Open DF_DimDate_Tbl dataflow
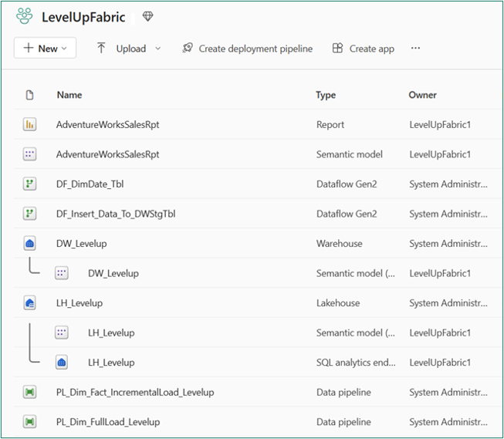The width and height of the screenshot is (504, 439). click(90, 184)
